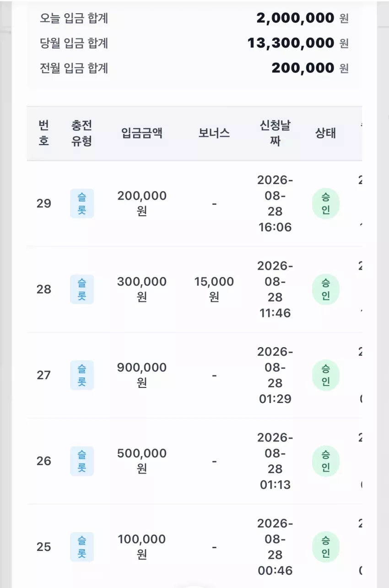Click the 당월 입금 합계 amount 13,300,000
Screen dimensions: 389x588
coord(291,43)
